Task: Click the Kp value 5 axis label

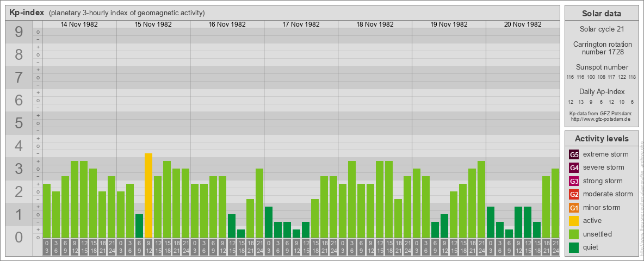Action: click(x=19, y=123)
